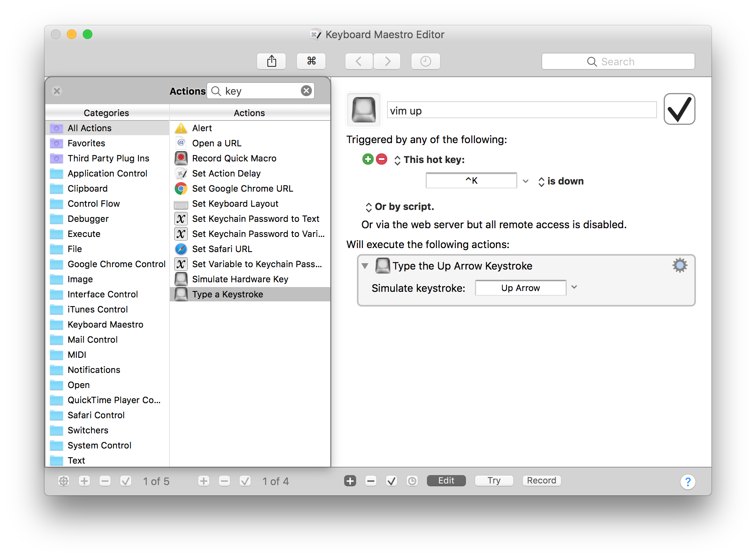Select the Open a URL action
Viewport: 756px width, 559px height.
coord(250,143)
